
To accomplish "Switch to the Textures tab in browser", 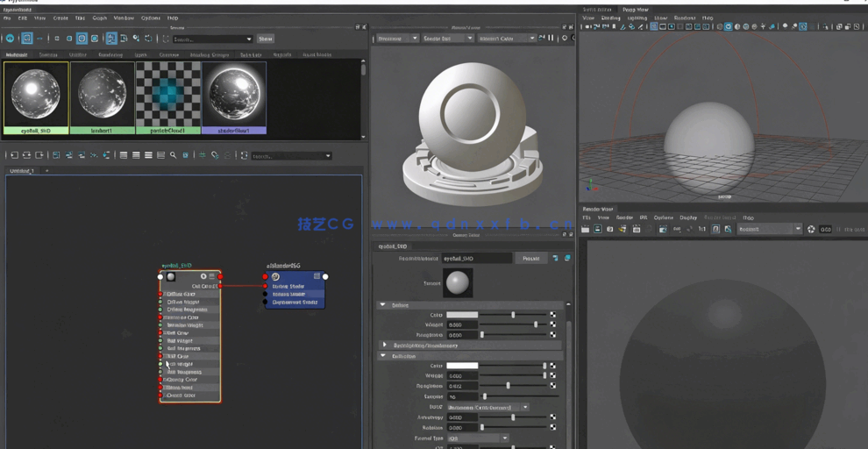I will 49,54.
